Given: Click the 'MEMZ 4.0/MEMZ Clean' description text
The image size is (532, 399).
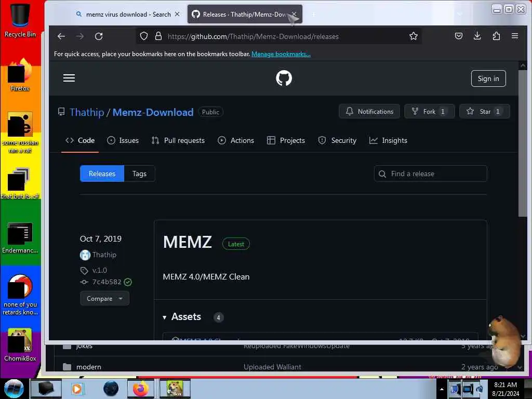Looking at the screenshot, I should pos(206,277).
